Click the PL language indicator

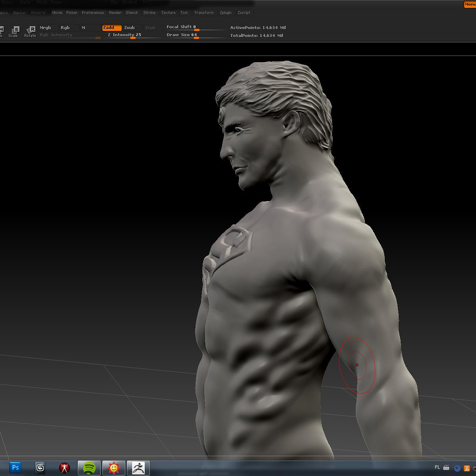click(x=438, y=468)
